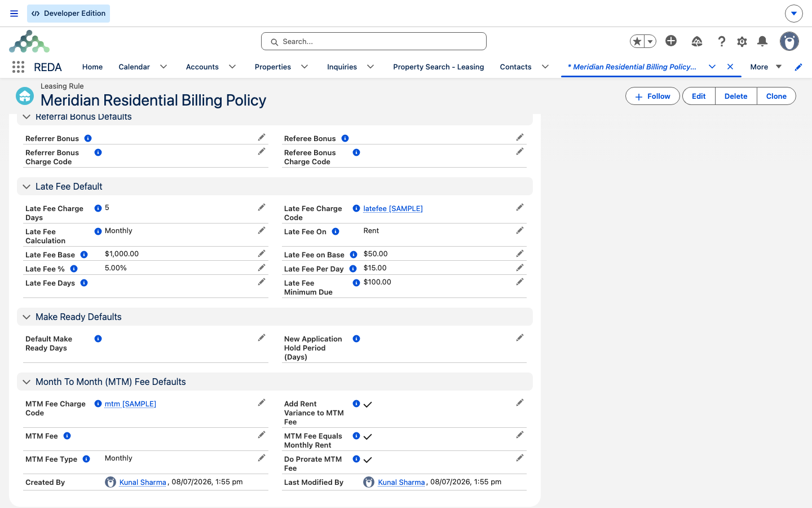Open the global actions plus icon
The height and width of the screenshot is (508, 812).
point(671,41)
